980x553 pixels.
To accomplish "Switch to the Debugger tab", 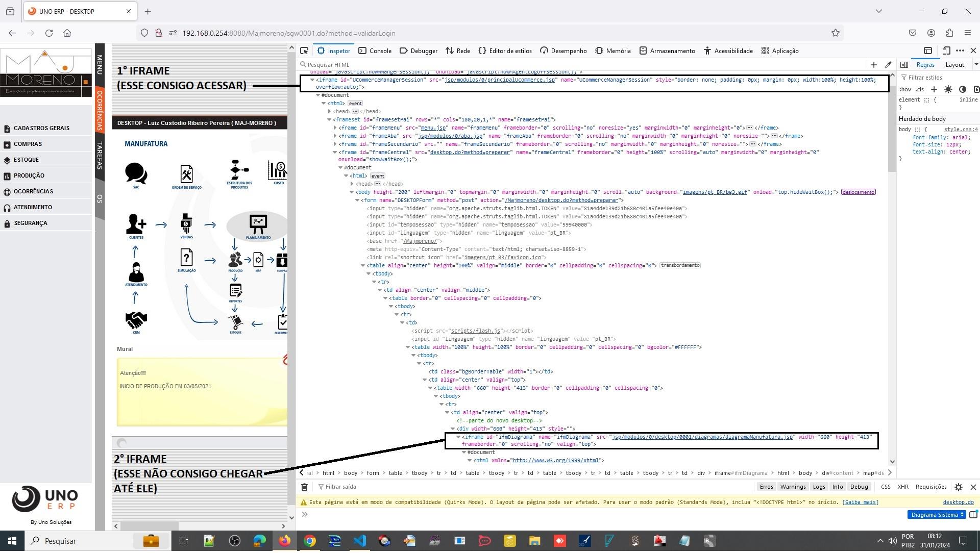I will click(x=418, y=51).
